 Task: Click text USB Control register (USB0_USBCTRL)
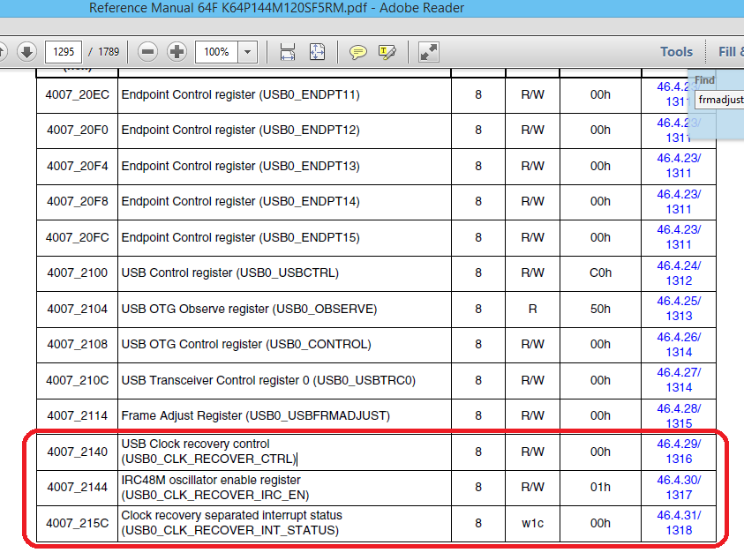[x=230, y=273]
